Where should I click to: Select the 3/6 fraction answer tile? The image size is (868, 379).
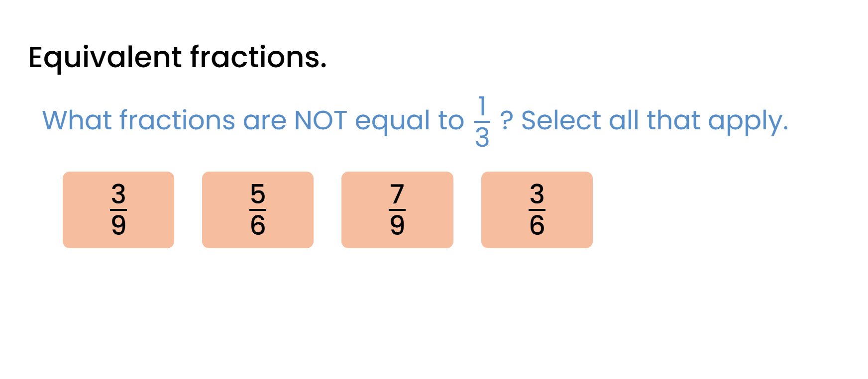(537, 209)
